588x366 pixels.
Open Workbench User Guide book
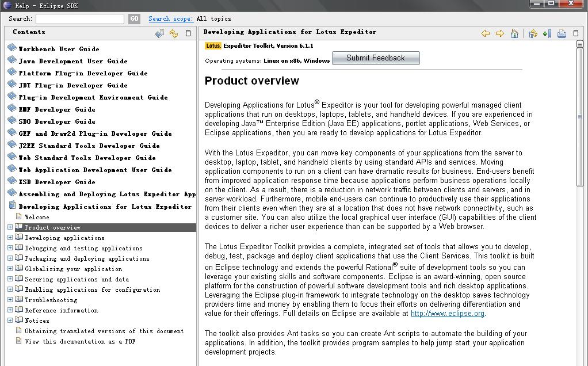click(x=59, y=49)
